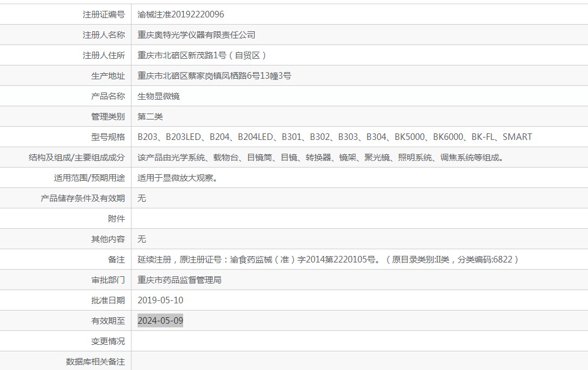588x370 pixels.
Task: Select company name 重庆奥特光学仪器有限责任公司
Action: point(196,35)
